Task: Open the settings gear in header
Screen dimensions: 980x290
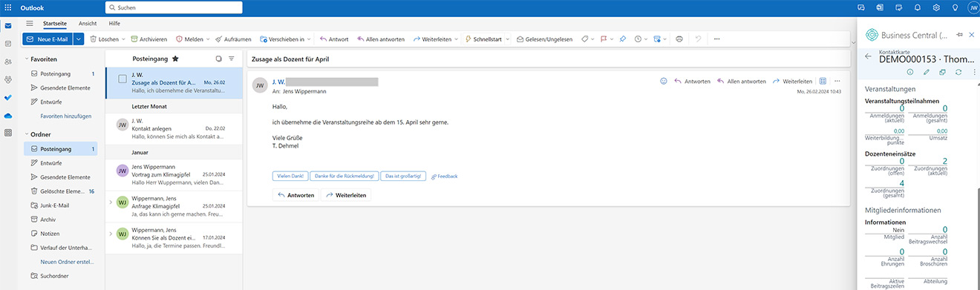Action: pyautogui.click(x=936, y=7)
